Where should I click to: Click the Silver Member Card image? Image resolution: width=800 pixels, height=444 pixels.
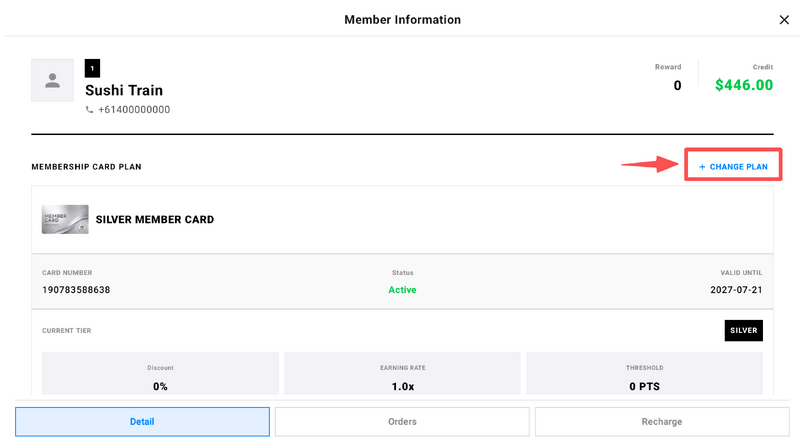[65, 219]
